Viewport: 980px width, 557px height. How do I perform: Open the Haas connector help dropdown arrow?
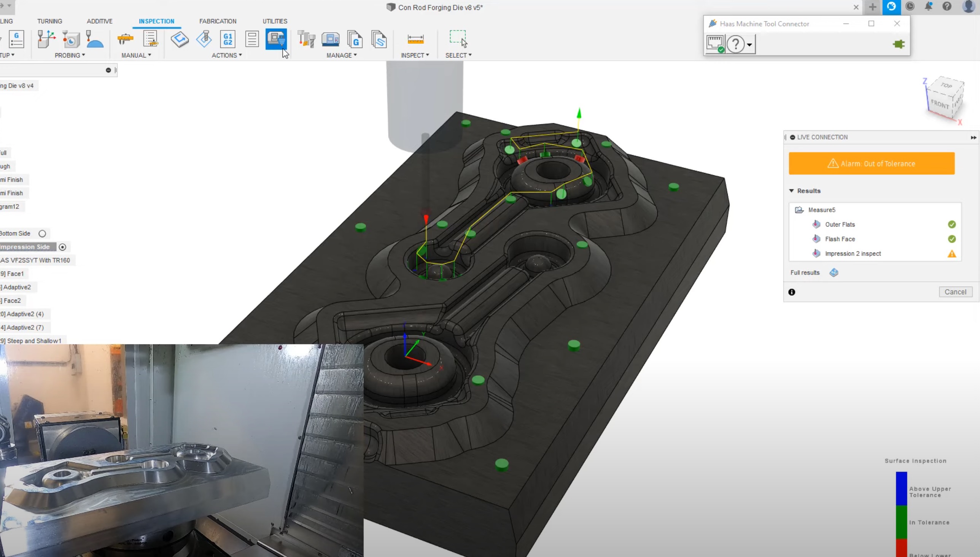(x=749, y=45)
